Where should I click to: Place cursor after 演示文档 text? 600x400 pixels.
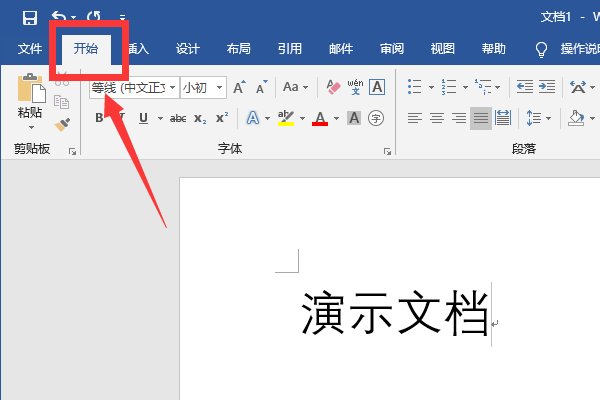point(491,314)
